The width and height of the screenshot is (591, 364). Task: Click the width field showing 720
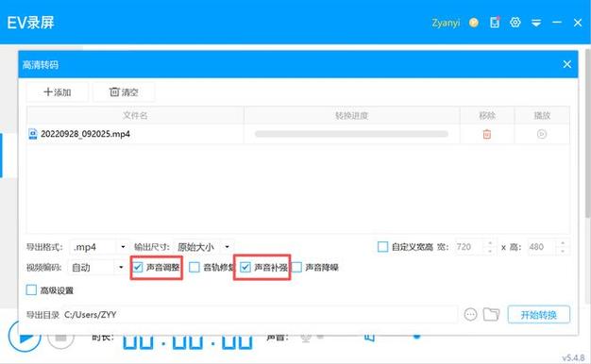470,247
